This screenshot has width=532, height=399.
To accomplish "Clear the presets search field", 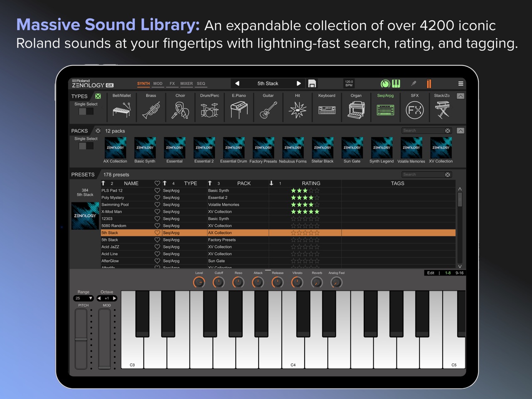I will coord(448,175).
